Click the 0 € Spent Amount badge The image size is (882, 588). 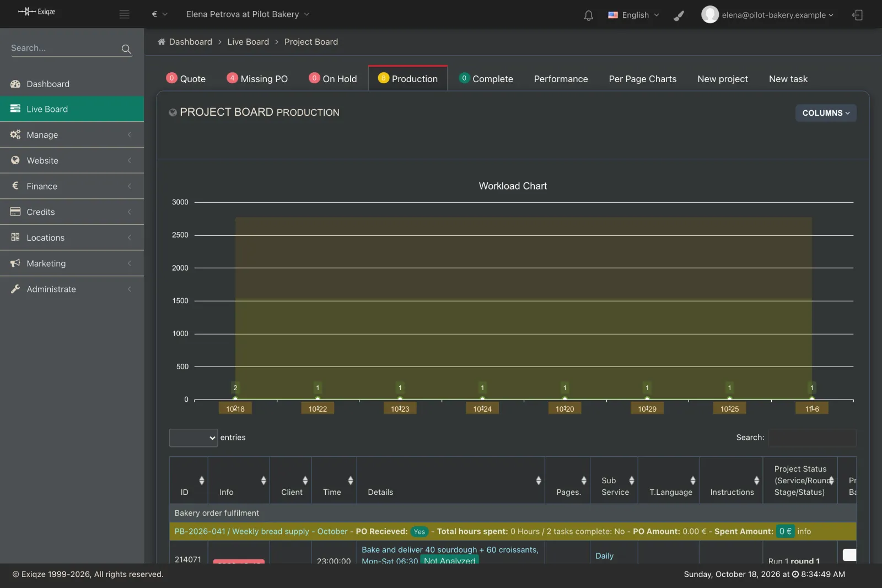click(x=785, y=531)
